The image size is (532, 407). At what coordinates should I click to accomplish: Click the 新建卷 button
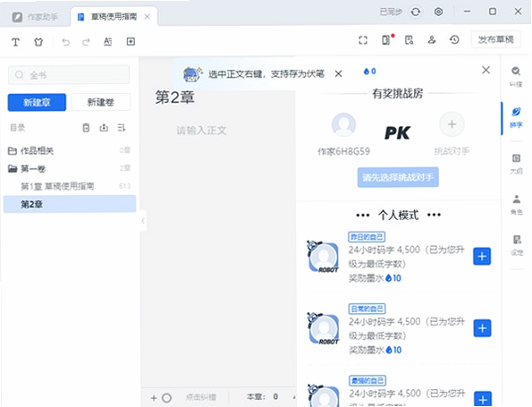click(101, 102)
